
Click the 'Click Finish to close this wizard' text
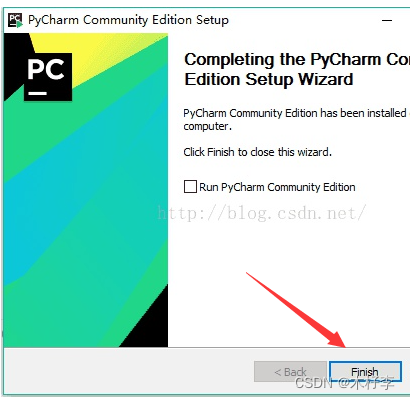(x=258, y=152)
